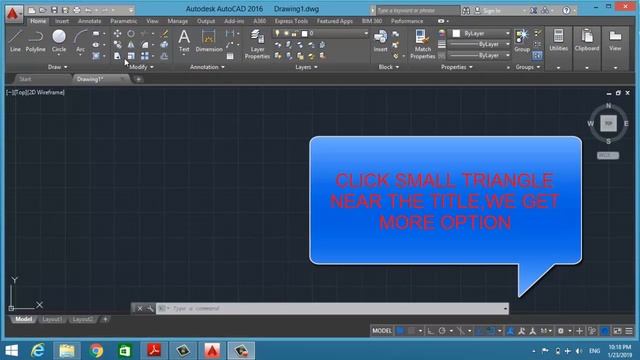This screenshot has width=640, height=360.
Task: Expand the Modify panel title triangle
Action: [x=152, y=67]
